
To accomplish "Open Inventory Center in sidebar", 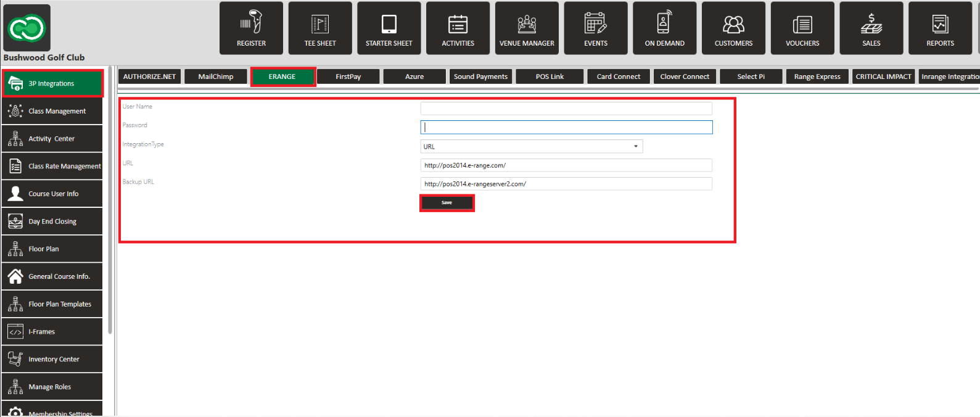I will pyautogui.click(x=52, y=359).
